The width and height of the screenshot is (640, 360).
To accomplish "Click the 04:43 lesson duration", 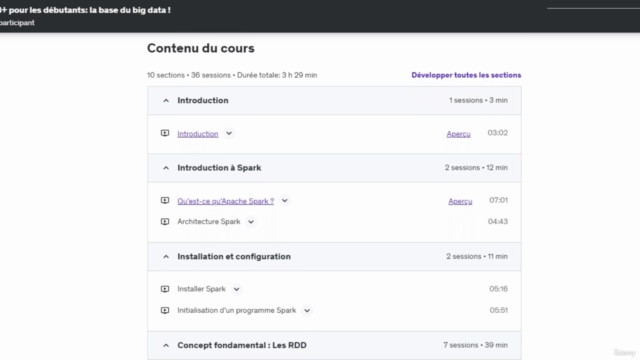I will click(498, 222).
